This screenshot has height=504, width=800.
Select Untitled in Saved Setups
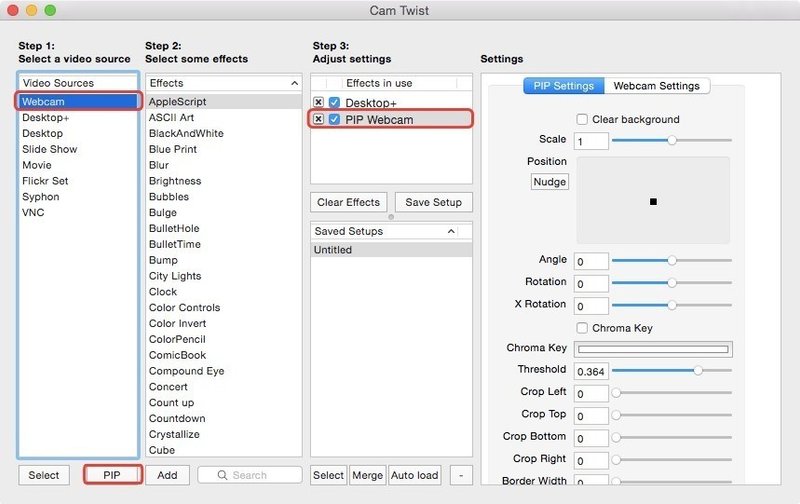click(x=391, y=249)
